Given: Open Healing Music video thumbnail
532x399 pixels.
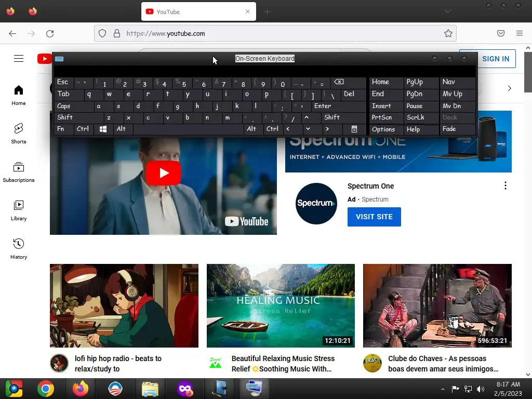Looking at the screenshot, I should (x=281, y=305).
